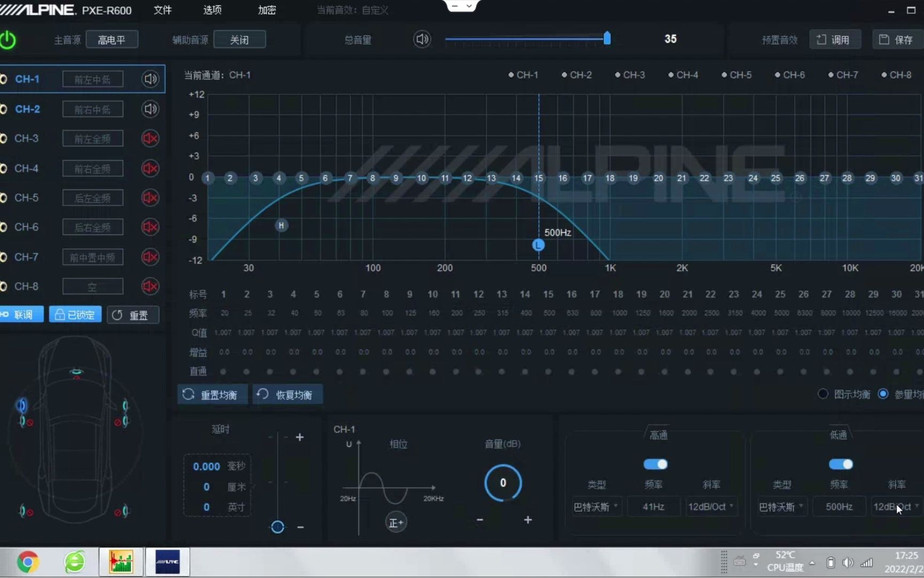
Task: Mute CH-1 with its speaker icon
Action: pyautogui.click(x=150, y=79)
